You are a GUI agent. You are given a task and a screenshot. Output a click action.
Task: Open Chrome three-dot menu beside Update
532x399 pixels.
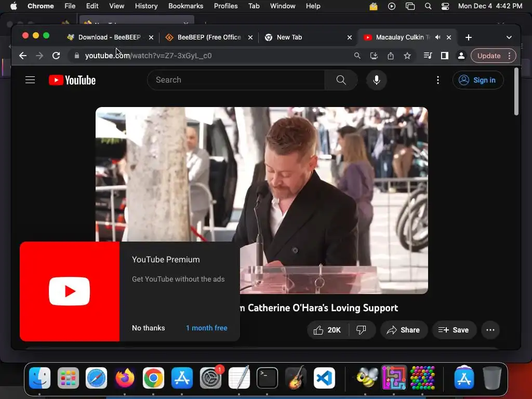(509, 56)
